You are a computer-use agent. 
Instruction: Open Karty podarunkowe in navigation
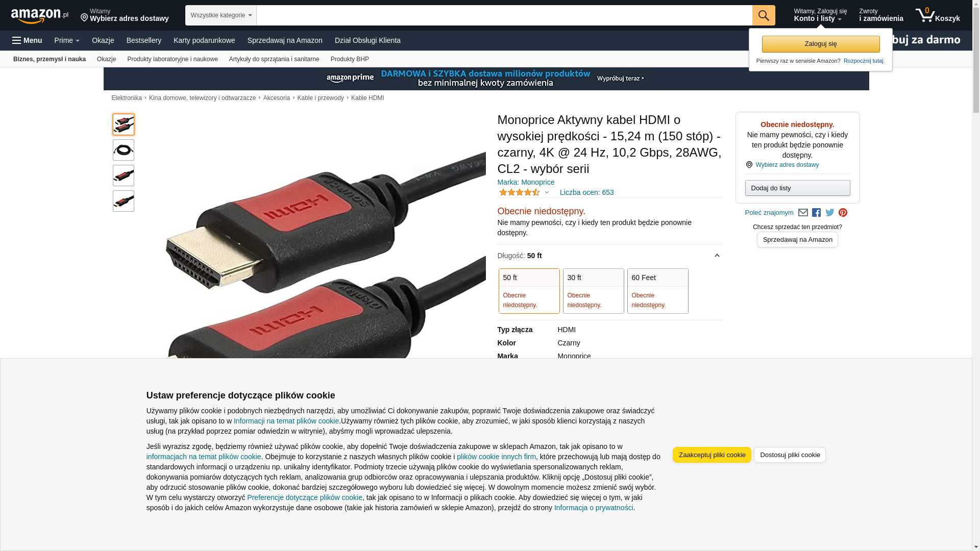(x=204, y=40)
